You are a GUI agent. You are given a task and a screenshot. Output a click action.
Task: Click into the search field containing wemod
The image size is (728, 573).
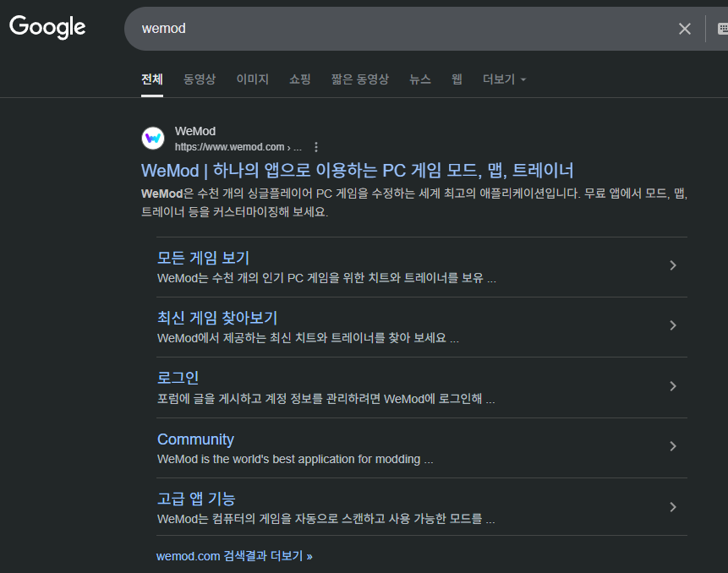[x=404, y=29]
